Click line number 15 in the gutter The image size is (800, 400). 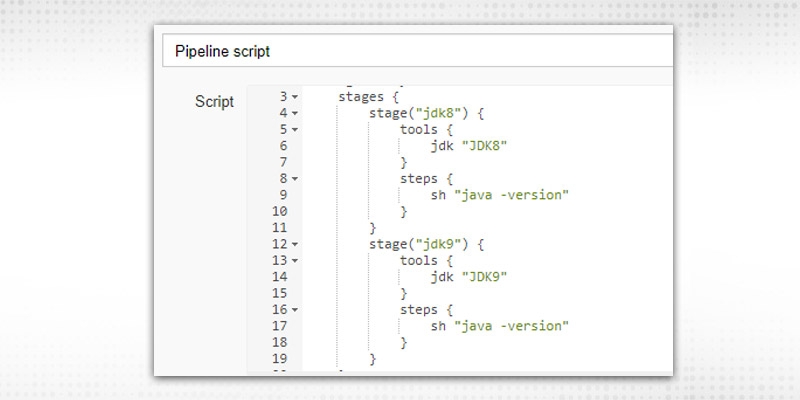pos(280,293)
